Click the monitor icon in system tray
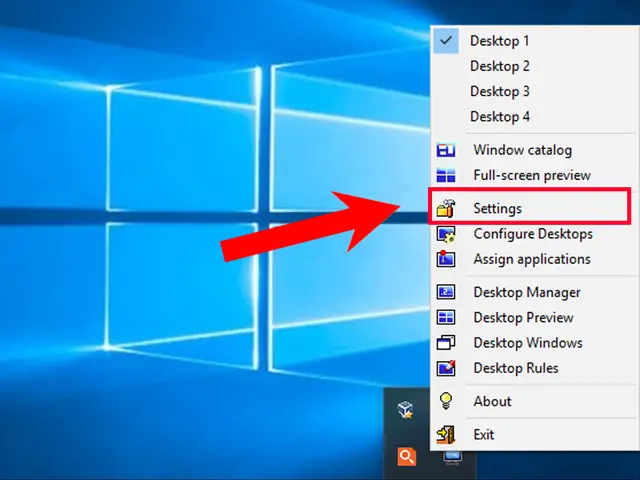Screen dimensions: 640x480 click(453, 458)
